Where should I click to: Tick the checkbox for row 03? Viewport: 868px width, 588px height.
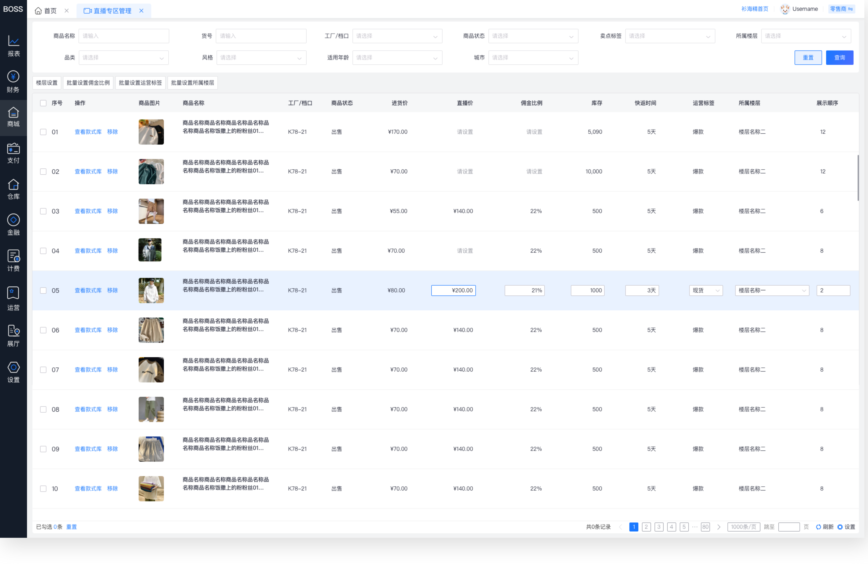(x=43, y=211)
